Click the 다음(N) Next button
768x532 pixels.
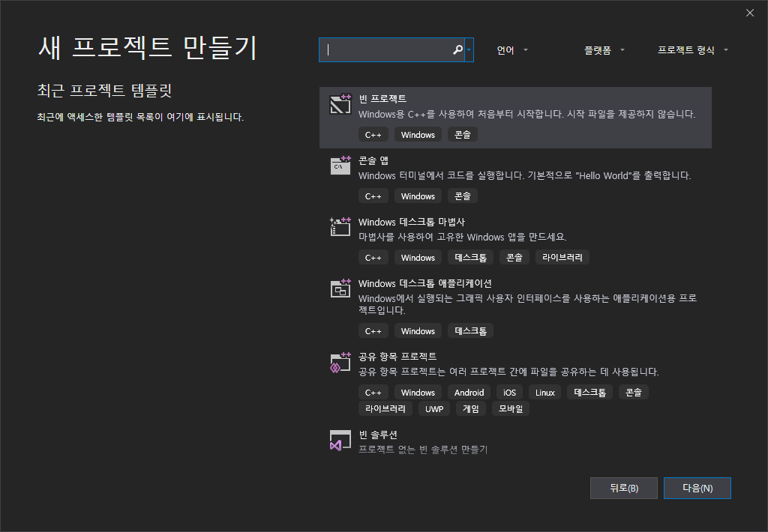pyautogui.click(x=697, y=488)
